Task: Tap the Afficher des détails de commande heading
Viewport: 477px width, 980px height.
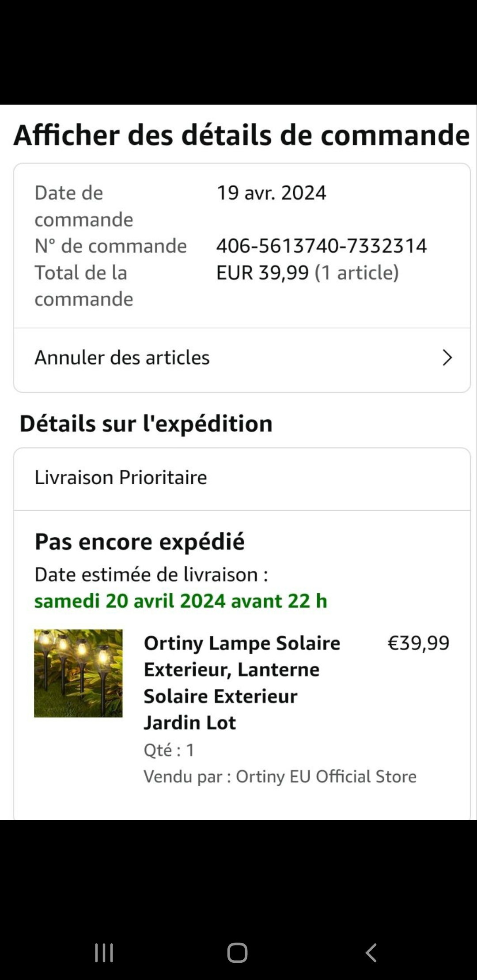Action: [242, 135]
